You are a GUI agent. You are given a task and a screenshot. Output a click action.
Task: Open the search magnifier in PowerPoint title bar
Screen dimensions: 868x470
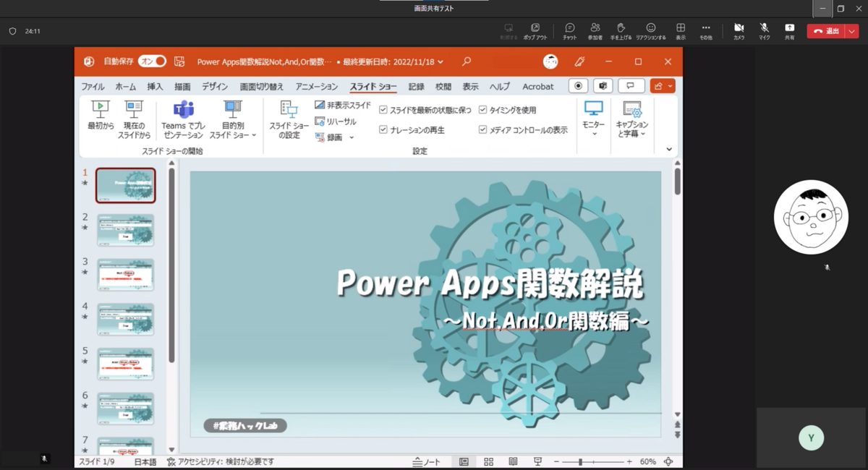(x=467, y=62)
